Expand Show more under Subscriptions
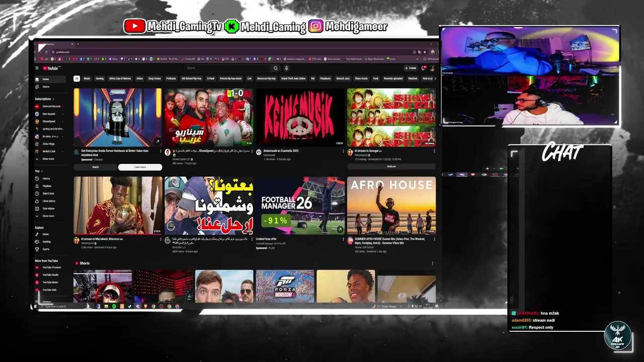 tap(50, 159)
